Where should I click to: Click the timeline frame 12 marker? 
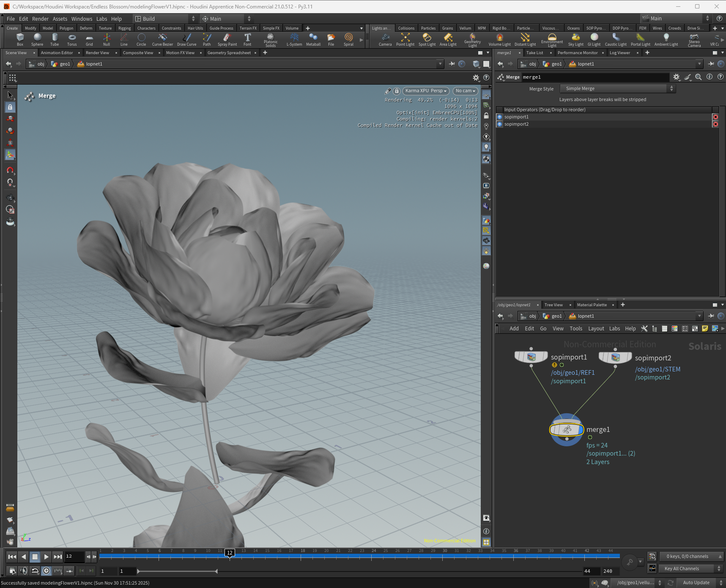click(230, 553)
